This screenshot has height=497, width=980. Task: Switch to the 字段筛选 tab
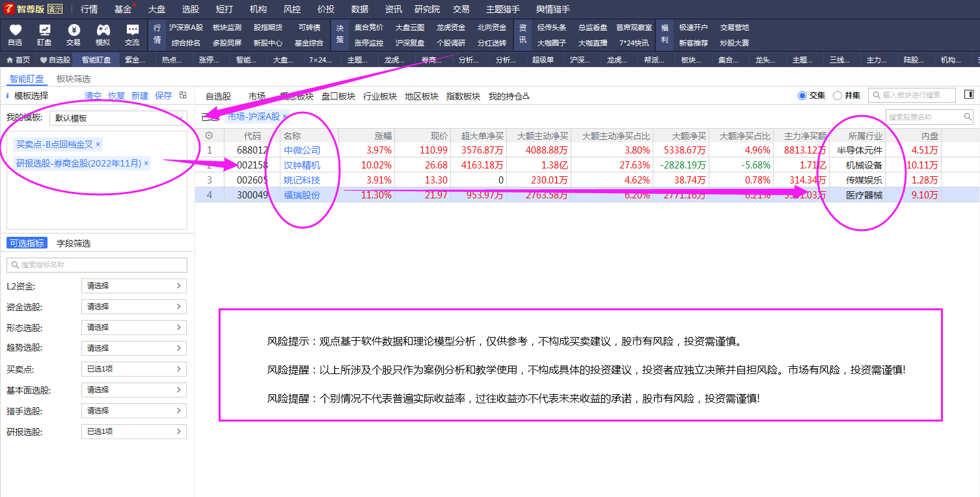pyautogui.click(x=74, y=243)
